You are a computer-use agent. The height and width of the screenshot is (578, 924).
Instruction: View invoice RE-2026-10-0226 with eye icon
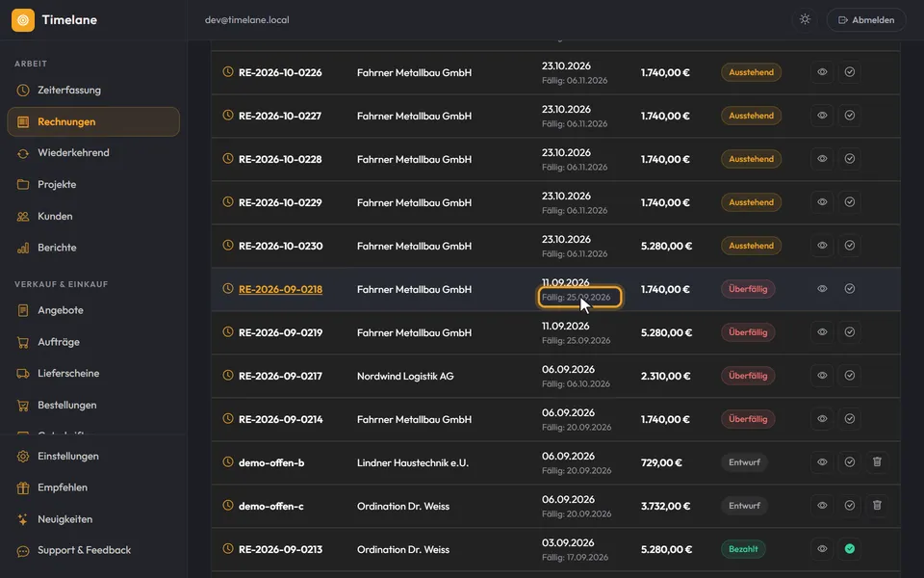pos(822,72)
